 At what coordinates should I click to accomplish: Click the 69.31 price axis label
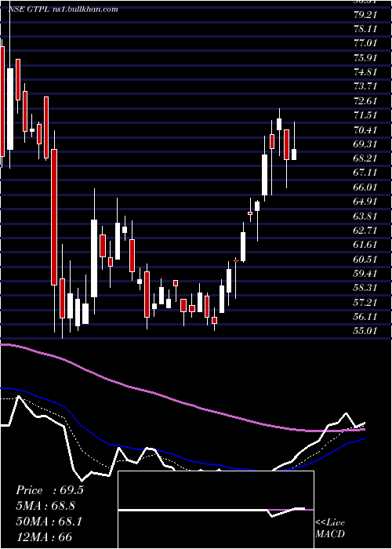click(x=365, y=144)
